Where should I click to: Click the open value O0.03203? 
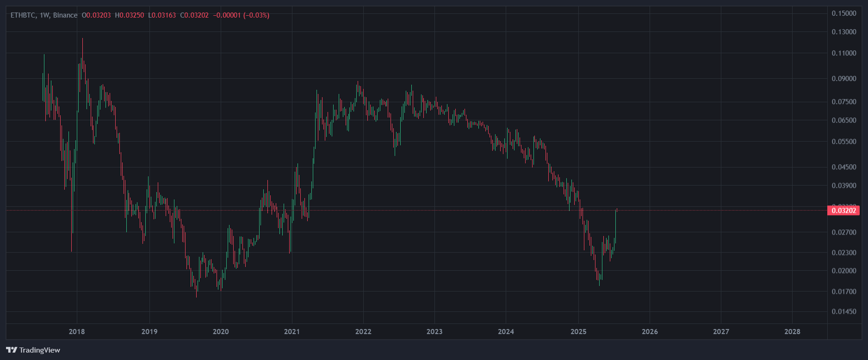(x=96, y=15)
